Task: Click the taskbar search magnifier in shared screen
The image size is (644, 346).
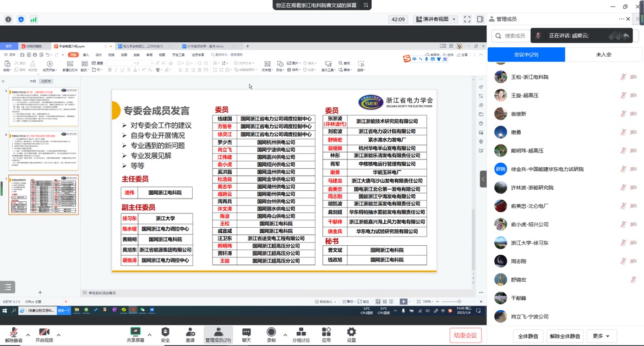Action: point(14,311)
